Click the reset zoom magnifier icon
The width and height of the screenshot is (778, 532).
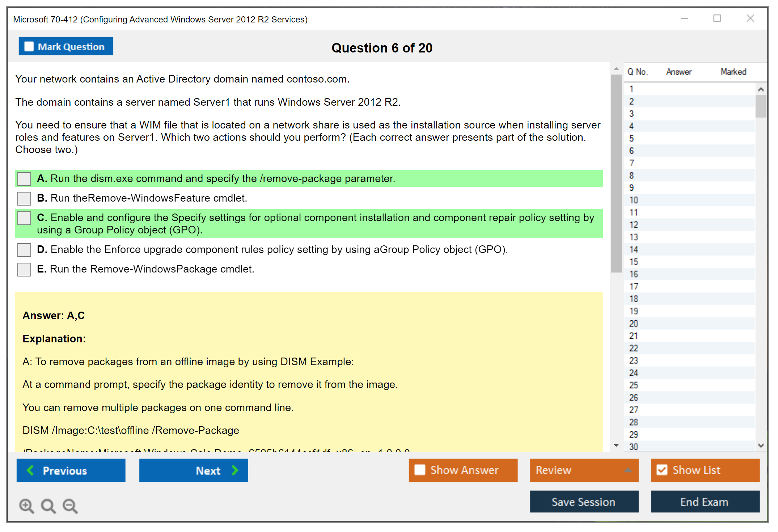click(48, 506)
